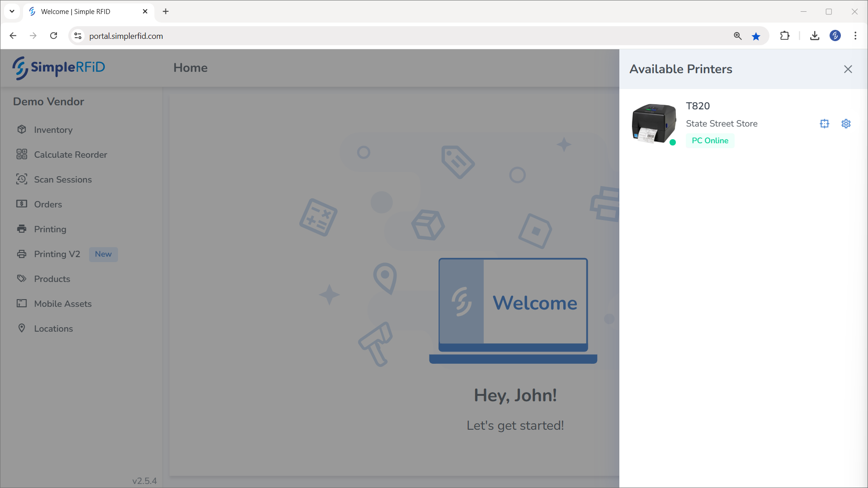Select the T820 printer thumbnail
Image resolution: width=868 pixels, height=488 pixels.
coord(654,123)
